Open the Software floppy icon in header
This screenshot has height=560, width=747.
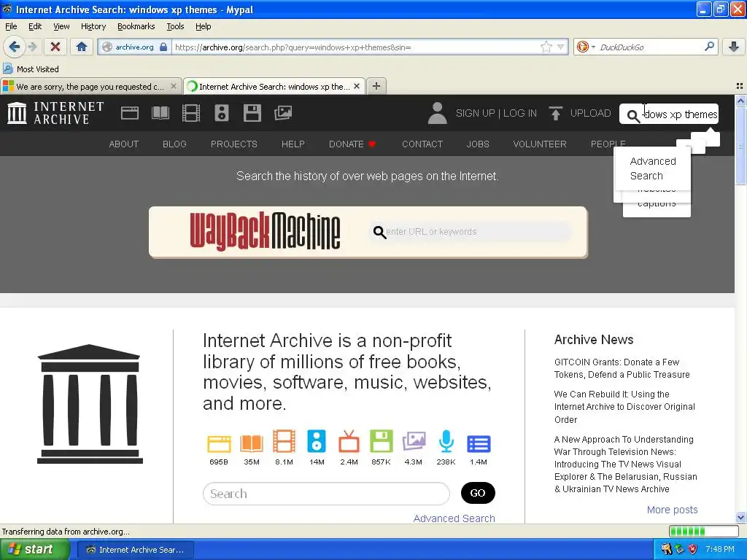pyautogui.click(x=252, y=113)
